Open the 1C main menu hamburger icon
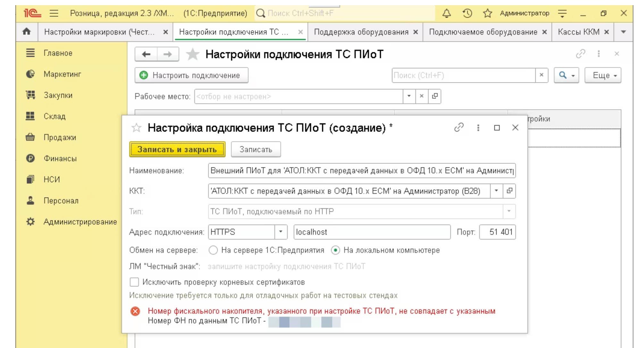Viewport: 644px width, 348px height. [54, 13]
